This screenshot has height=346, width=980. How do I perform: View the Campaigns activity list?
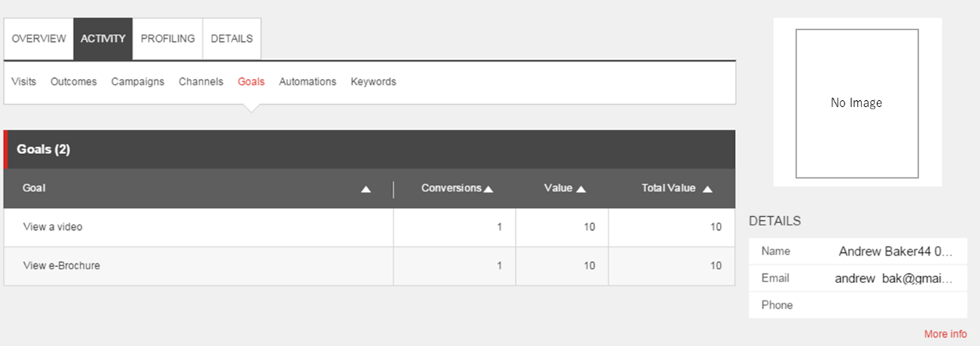click(x=137, y=82)
